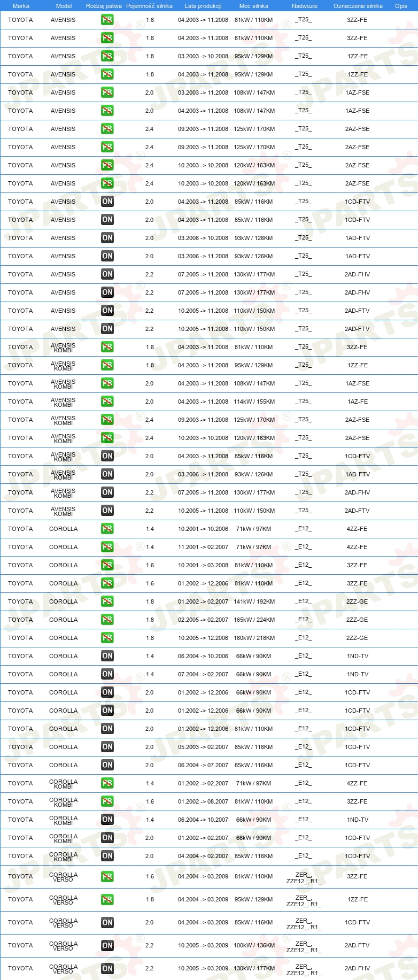Select the 114kW / 155KM power cell
Viewport: 418px width, 980px height.
254,402
